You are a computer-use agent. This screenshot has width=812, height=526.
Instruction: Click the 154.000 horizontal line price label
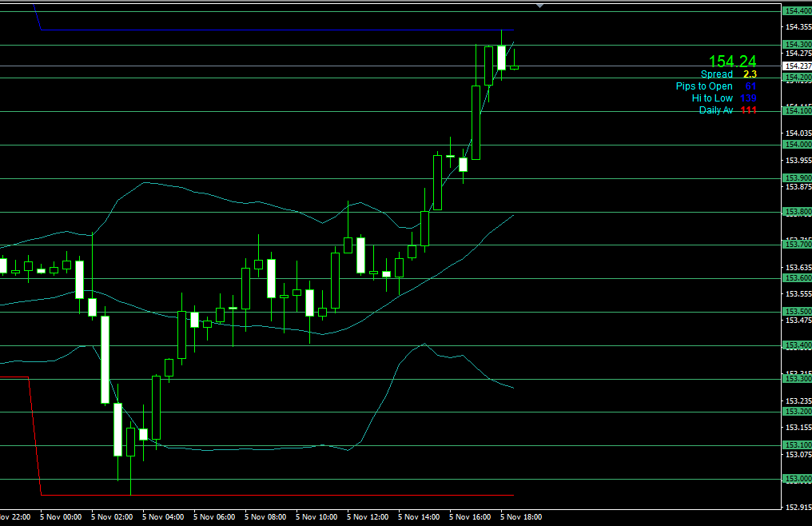pos(797,145)
